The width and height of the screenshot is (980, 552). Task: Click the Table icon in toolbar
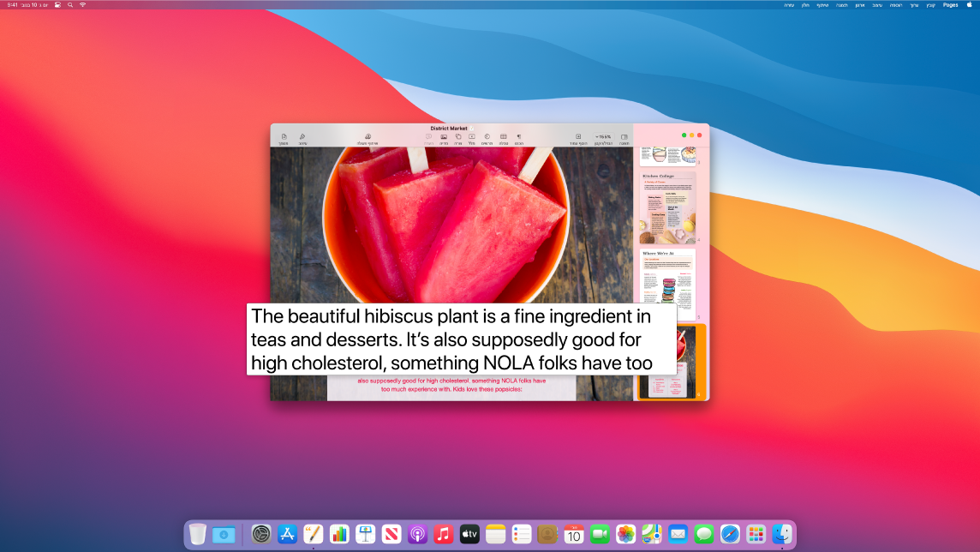coord(504,136)
